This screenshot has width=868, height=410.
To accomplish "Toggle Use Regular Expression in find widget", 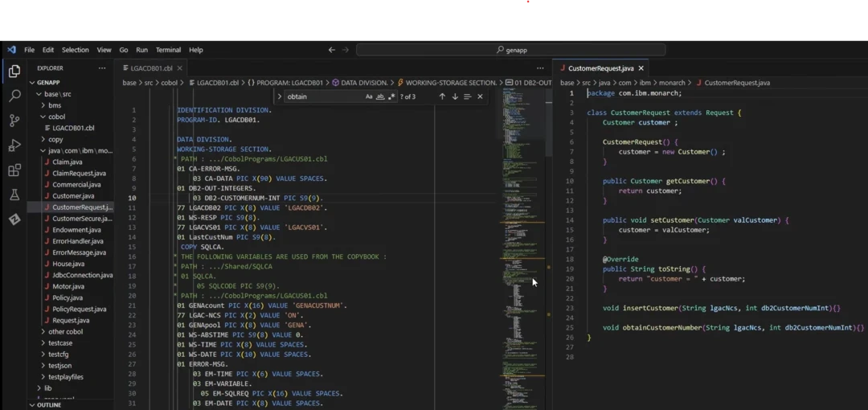I will (x=391, y=96).
